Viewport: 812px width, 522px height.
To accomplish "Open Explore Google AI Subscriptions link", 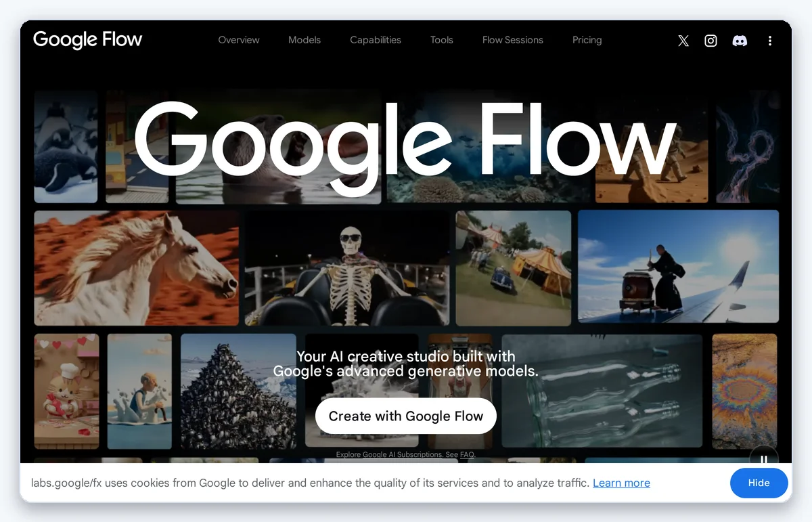I will click(x=389, y=454).
